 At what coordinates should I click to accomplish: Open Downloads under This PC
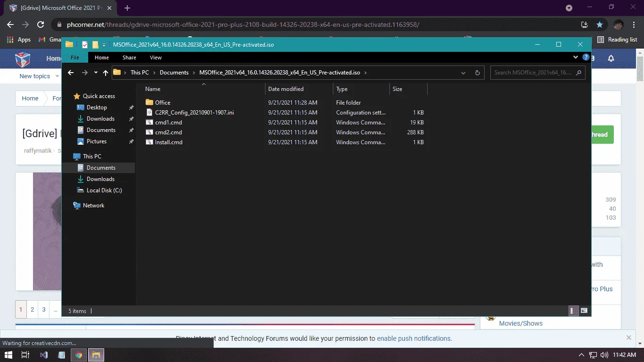[100, 179]
